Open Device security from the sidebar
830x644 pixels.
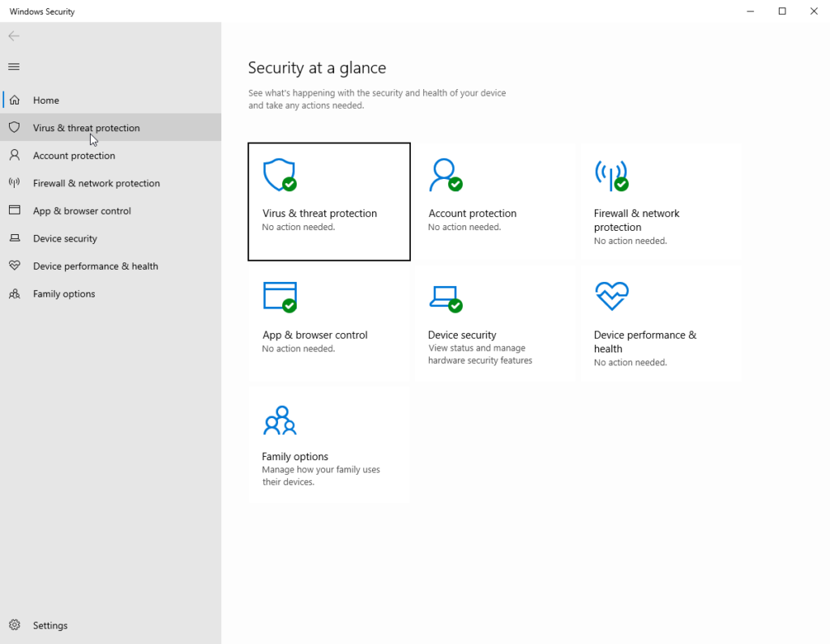(x=110, y=238)
